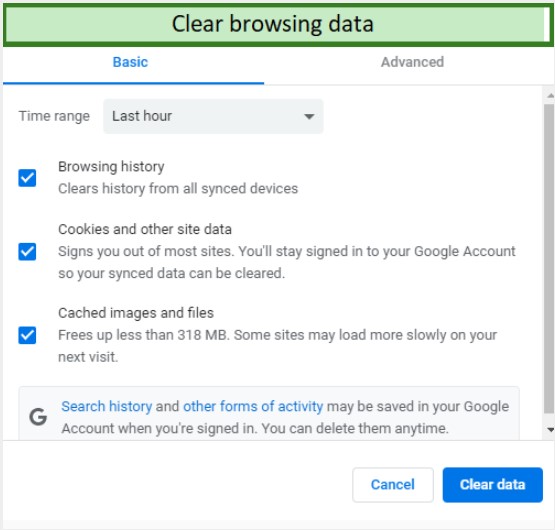
Task: Select the Basic tab
Action: (x=130, y=62)
